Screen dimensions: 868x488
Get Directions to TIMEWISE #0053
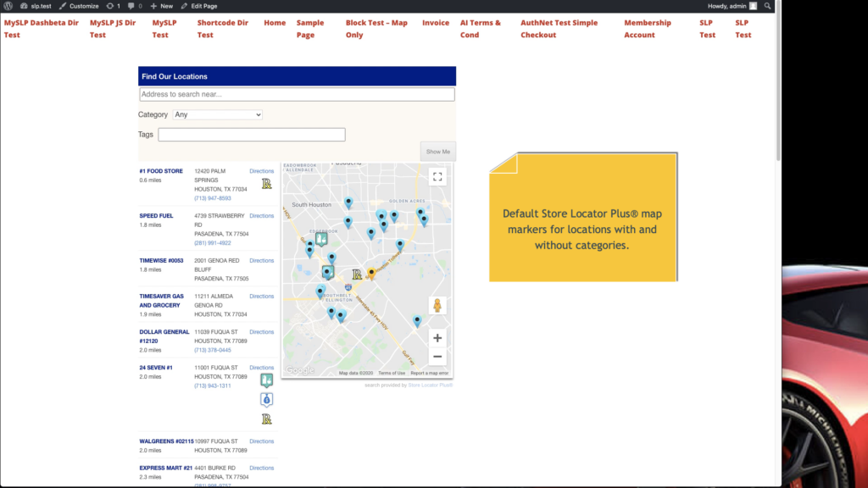(261, 261)
